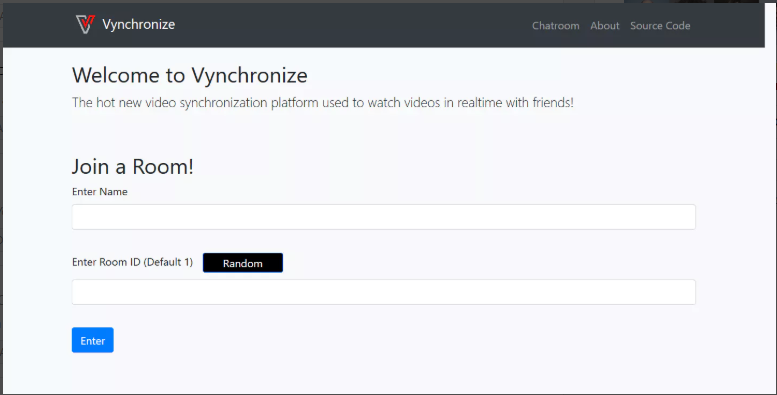The width and height of the screenshot is (777, 395).
Task: Open the About page link
Action: point(605,26)
